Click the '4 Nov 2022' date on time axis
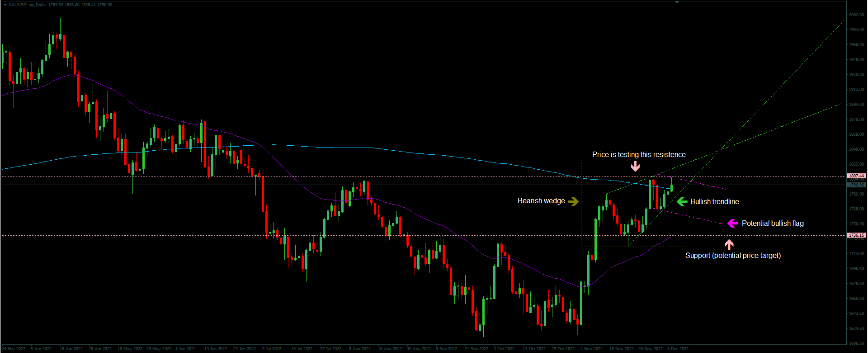 click(x=591, y=349)
